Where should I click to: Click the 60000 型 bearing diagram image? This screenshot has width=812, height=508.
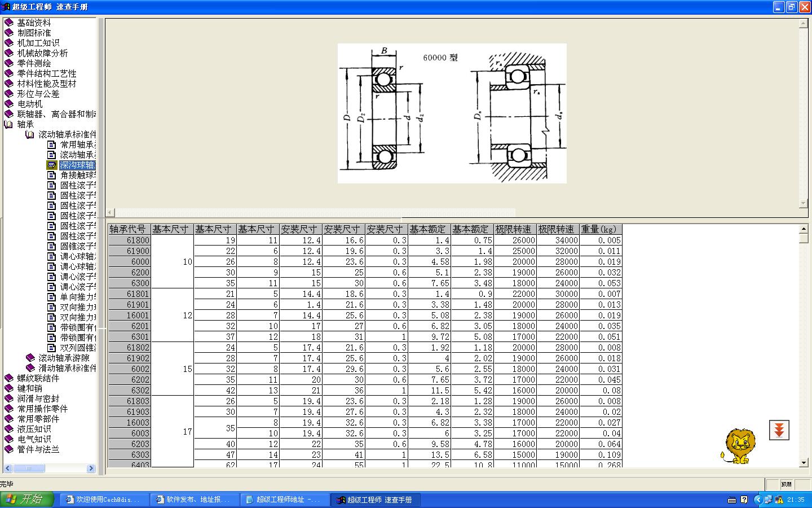(x=452, y=113)
